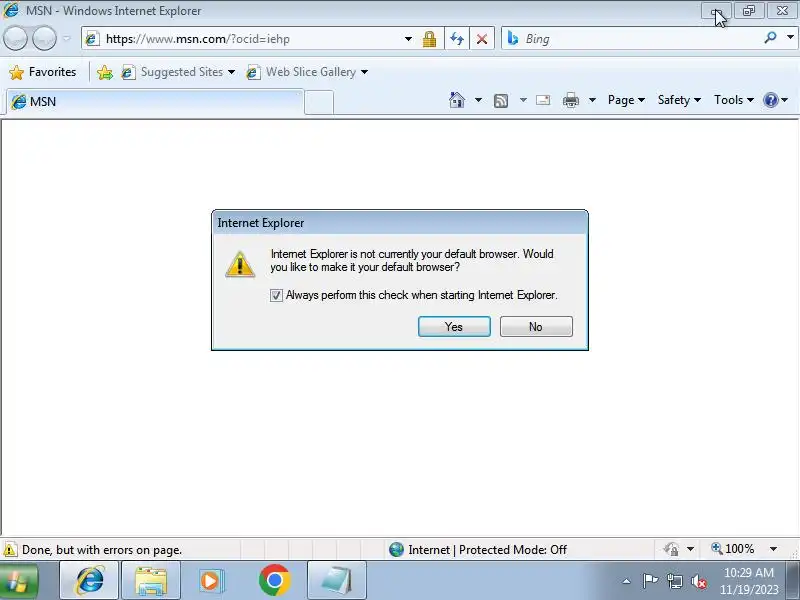Click the address bar URL field

(245, 39)
